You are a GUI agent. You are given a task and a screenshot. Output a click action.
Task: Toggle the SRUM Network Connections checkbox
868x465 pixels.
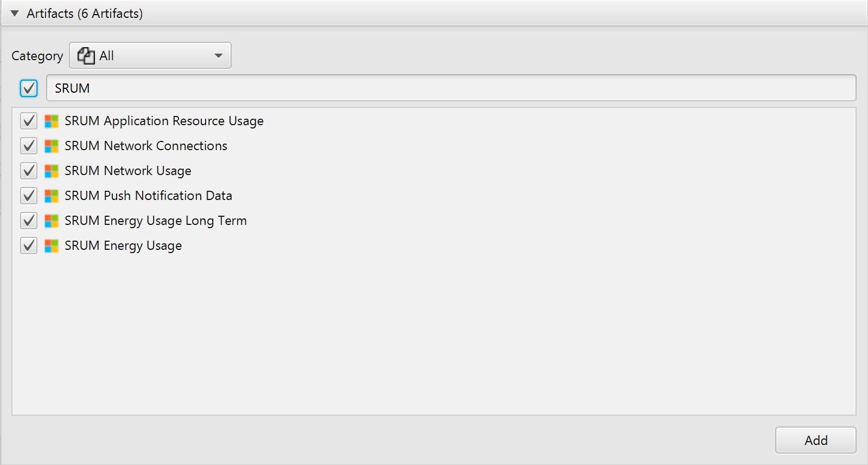pos(29,146)
